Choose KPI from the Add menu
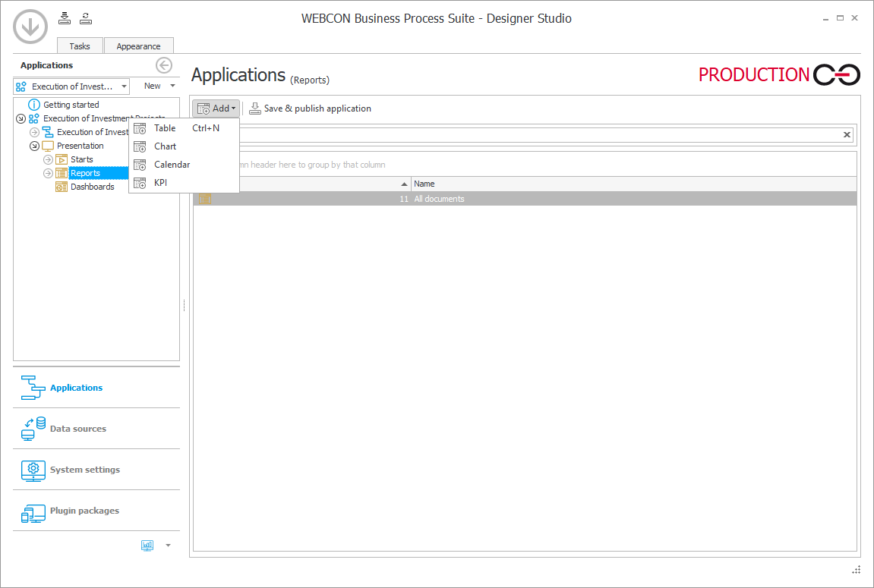Screen dimensions: 874x588 [x=184, y=183]
